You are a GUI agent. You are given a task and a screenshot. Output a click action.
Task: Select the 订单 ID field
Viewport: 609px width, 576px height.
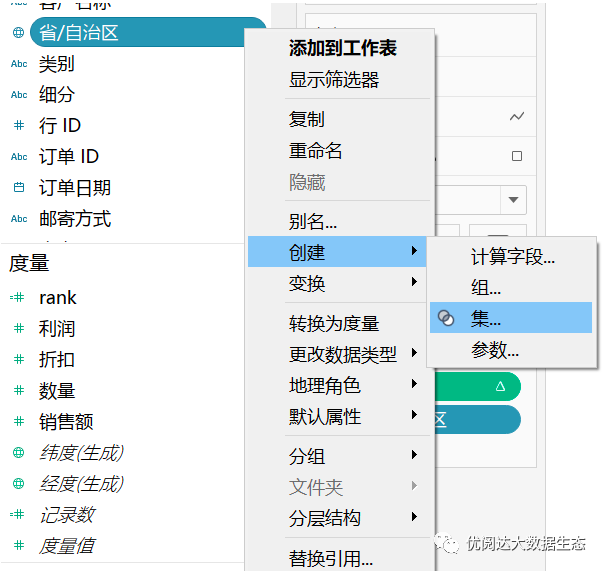[x=69, y=157]
